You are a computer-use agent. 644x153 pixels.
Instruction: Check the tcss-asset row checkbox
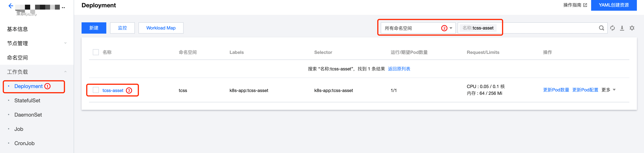click(x=96, y=90)
